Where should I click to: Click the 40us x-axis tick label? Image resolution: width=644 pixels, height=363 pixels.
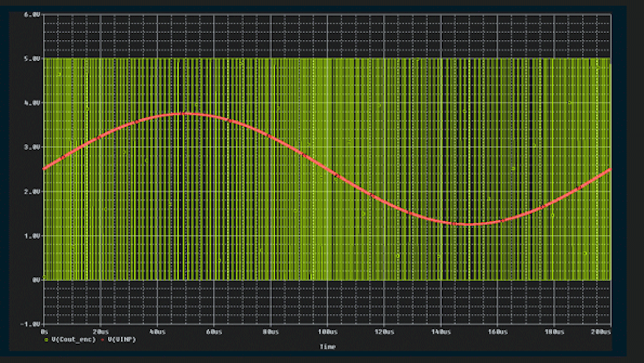coord(157,332)
